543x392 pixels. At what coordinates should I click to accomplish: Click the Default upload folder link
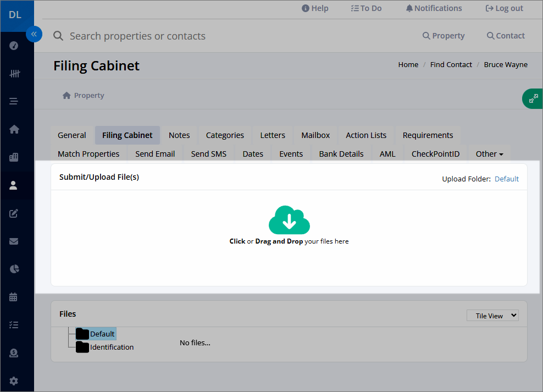(507, 179)
